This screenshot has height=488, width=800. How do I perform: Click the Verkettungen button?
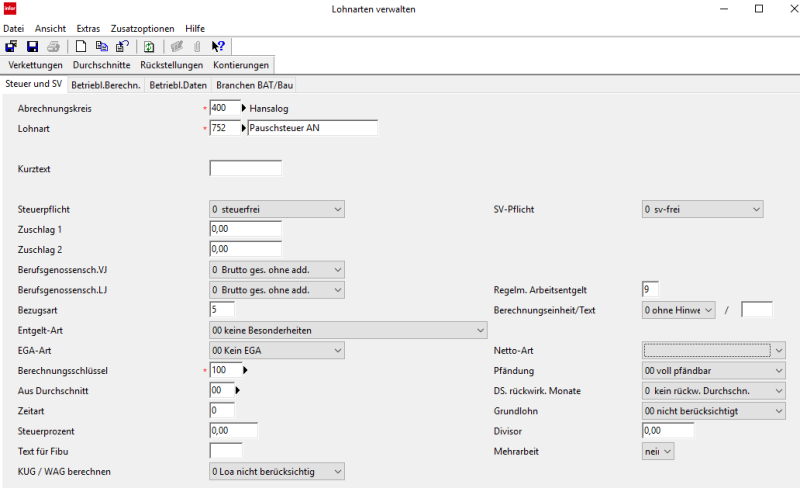35,65
